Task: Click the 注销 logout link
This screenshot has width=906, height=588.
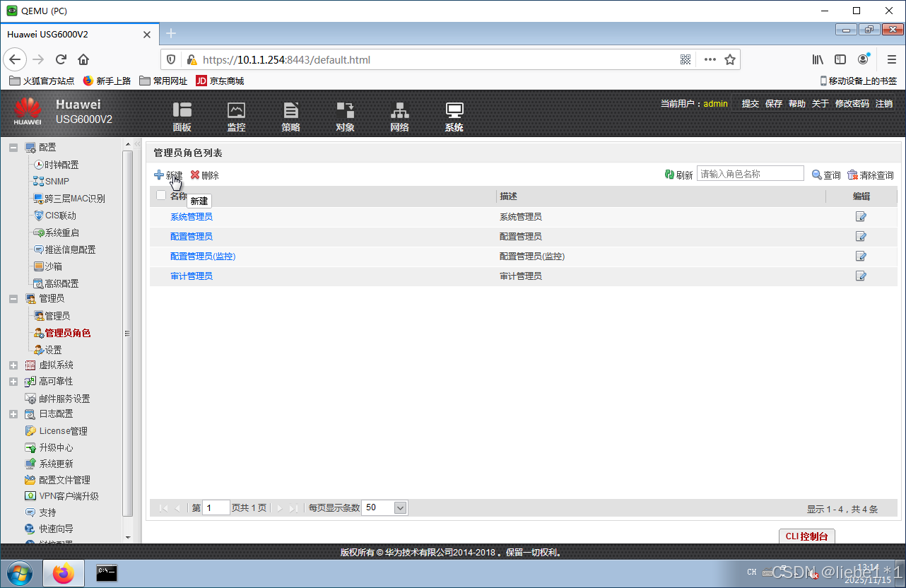Action: pyautogui.click(x=883, y=103)
